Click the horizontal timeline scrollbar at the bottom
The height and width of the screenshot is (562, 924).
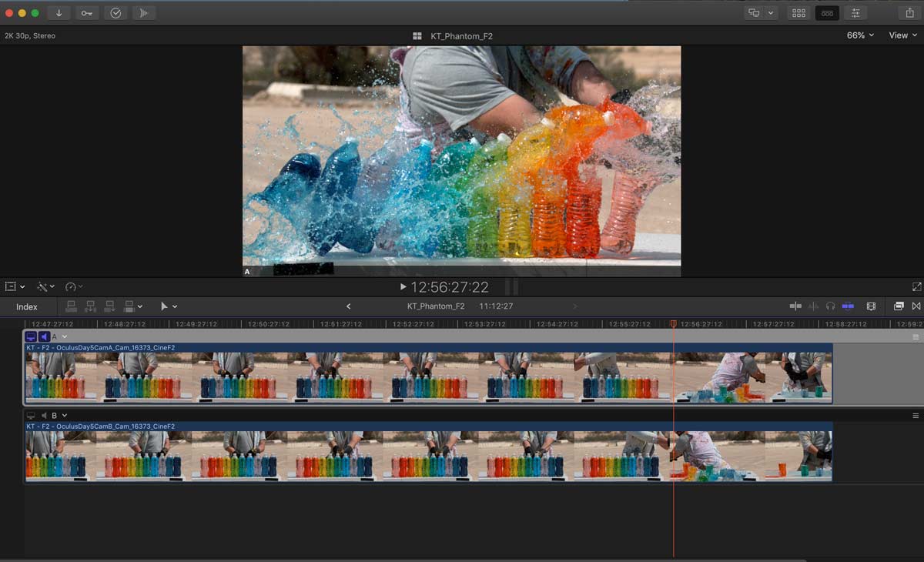(403, 560)
